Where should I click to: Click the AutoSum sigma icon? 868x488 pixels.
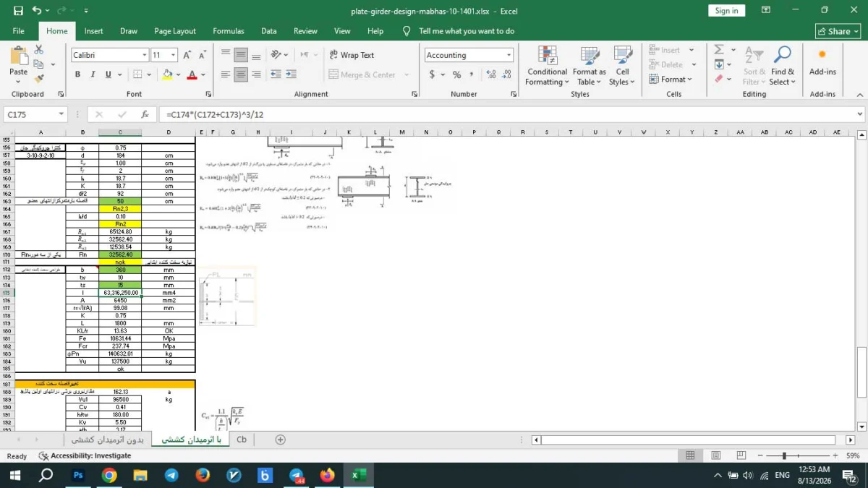719,50
